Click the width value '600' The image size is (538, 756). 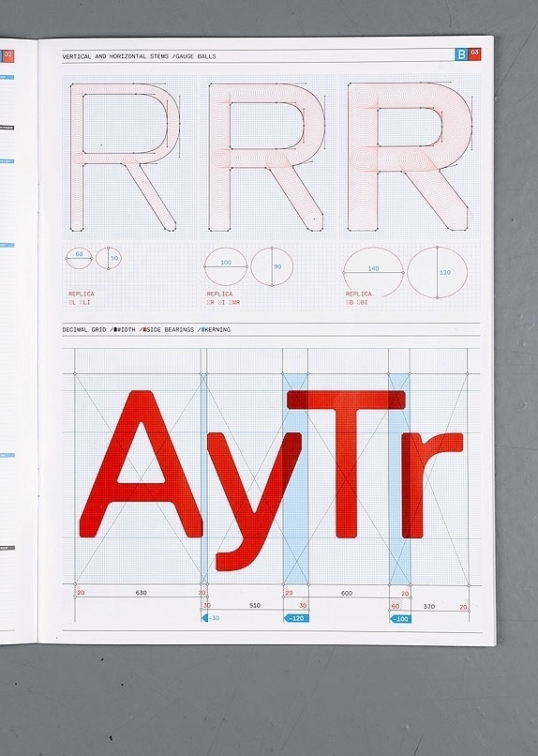(347, 593)
